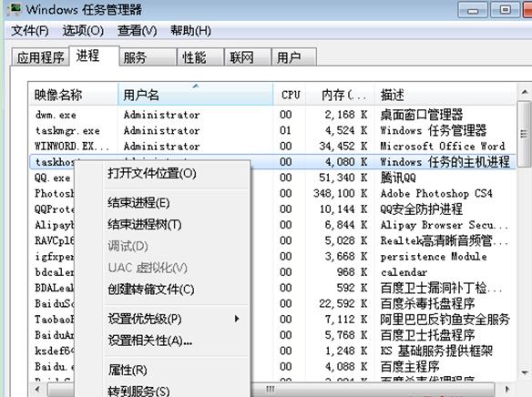Sort by the 用户名 column header
The width and height of the screenshot is (532, 397).
point(196,95)
